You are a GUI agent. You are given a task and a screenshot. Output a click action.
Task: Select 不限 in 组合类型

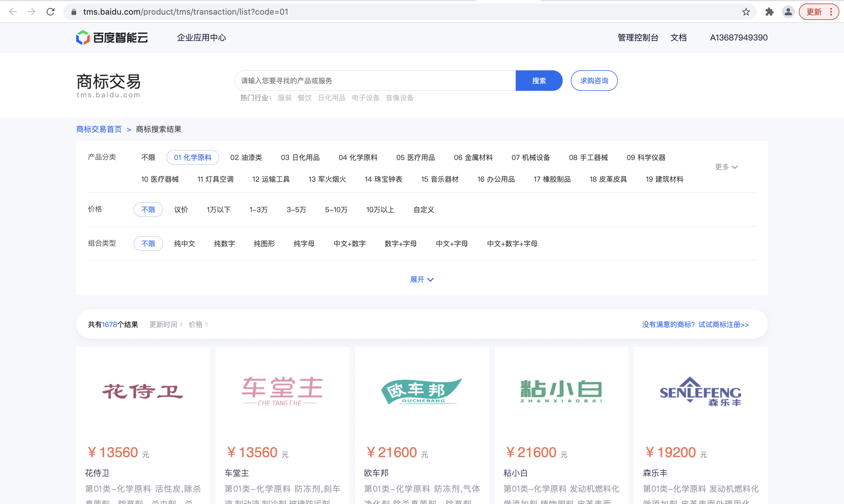click(x=148, y=244)
